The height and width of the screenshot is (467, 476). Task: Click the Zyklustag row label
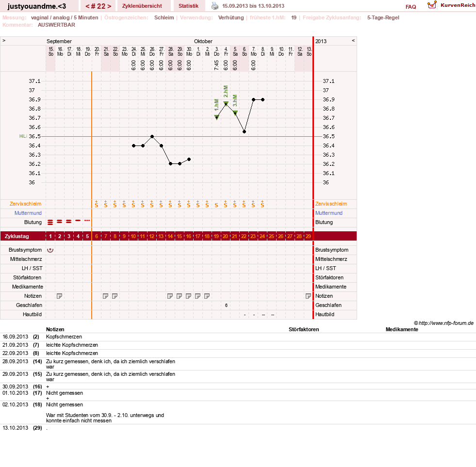17,236
